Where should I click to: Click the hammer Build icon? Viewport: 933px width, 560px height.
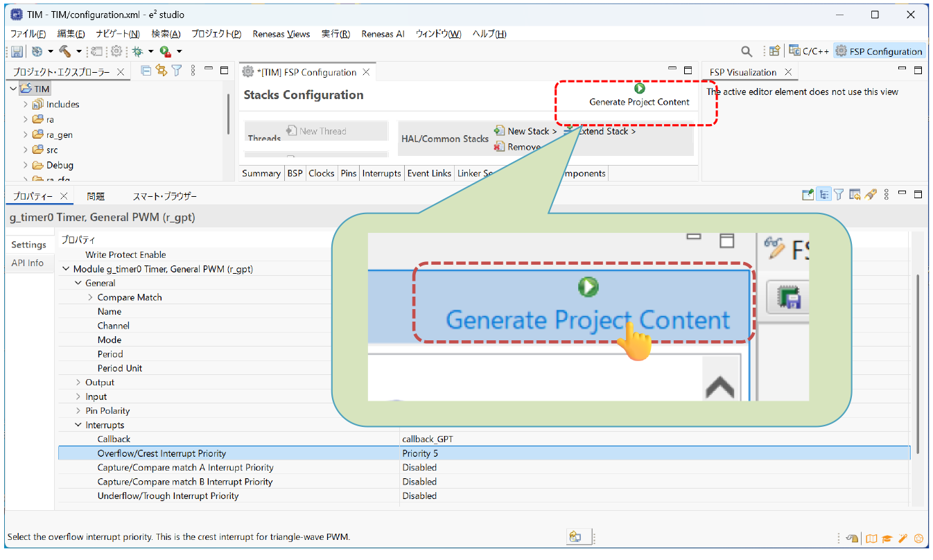65,51
